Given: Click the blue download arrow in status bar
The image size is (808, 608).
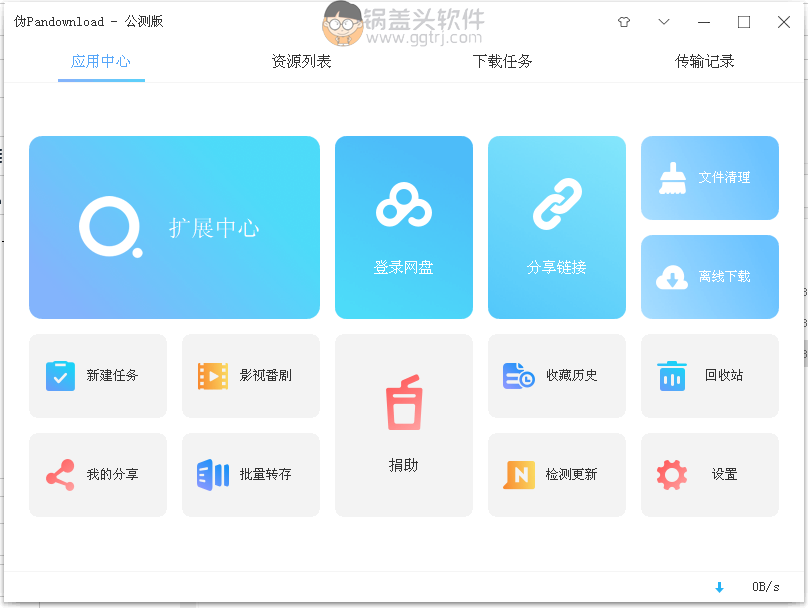Looking at the screenshot, I should [719, 587].
